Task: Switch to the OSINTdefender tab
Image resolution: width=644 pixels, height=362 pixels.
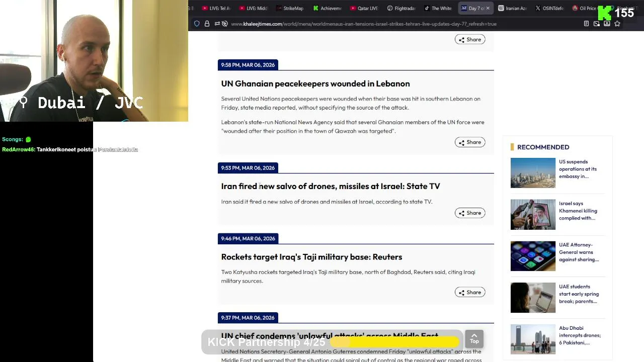Action: 549,8
